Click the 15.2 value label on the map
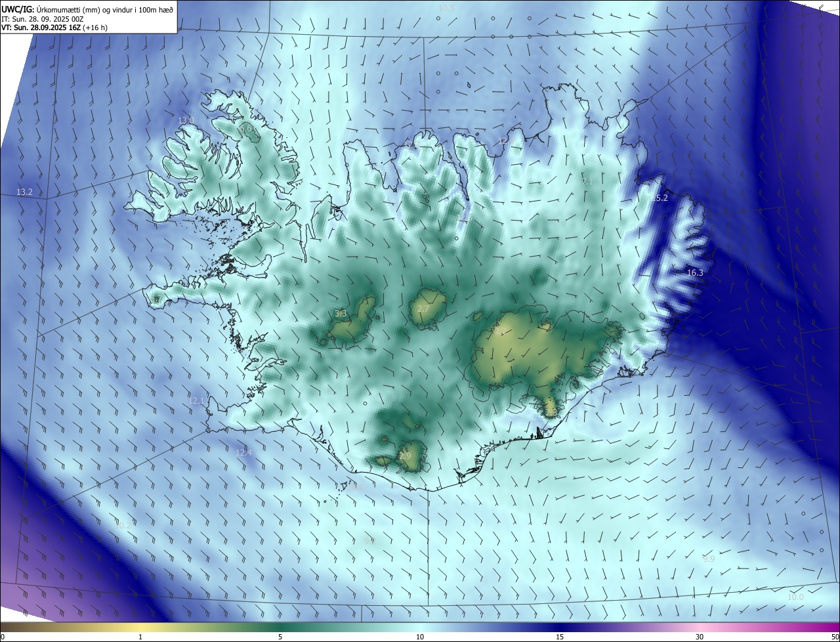Image resolution: width=840 pixels, height=642 pixels. (x=660, y=198)
